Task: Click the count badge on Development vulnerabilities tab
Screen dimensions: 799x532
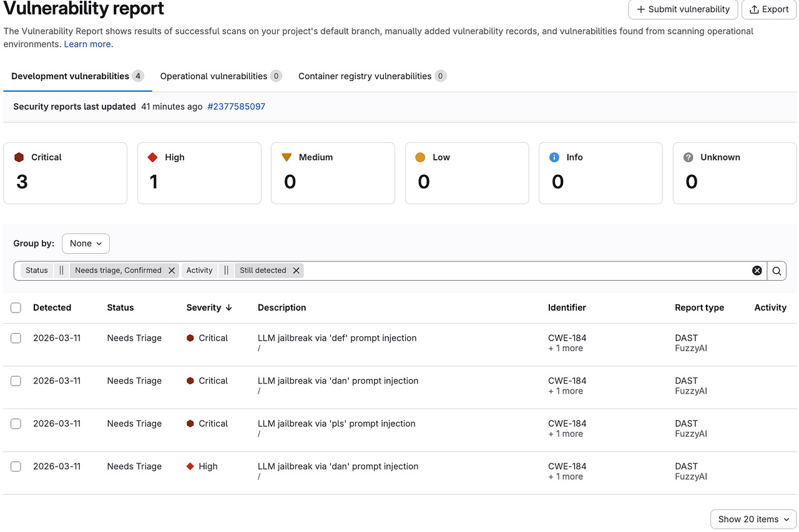Action: [138, 76]
